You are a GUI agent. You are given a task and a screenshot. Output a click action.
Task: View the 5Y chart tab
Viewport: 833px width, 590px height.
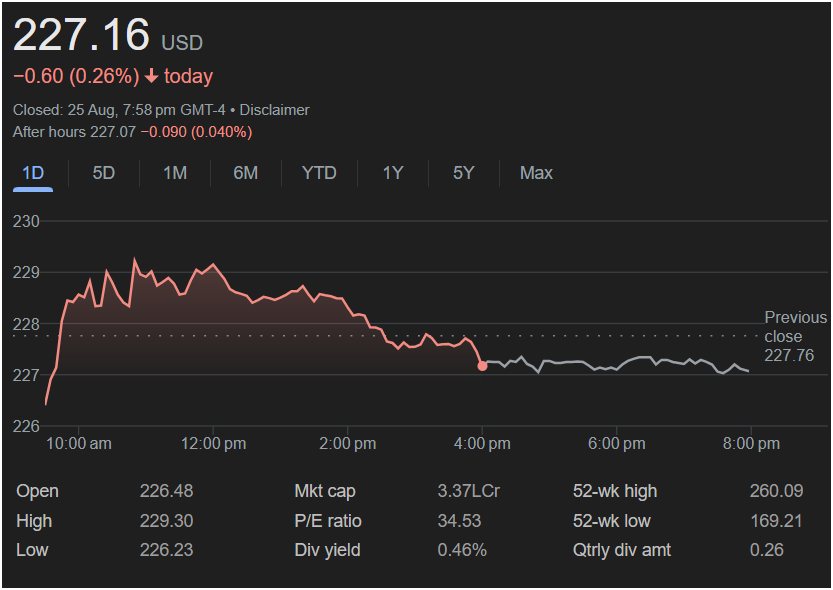463,173
